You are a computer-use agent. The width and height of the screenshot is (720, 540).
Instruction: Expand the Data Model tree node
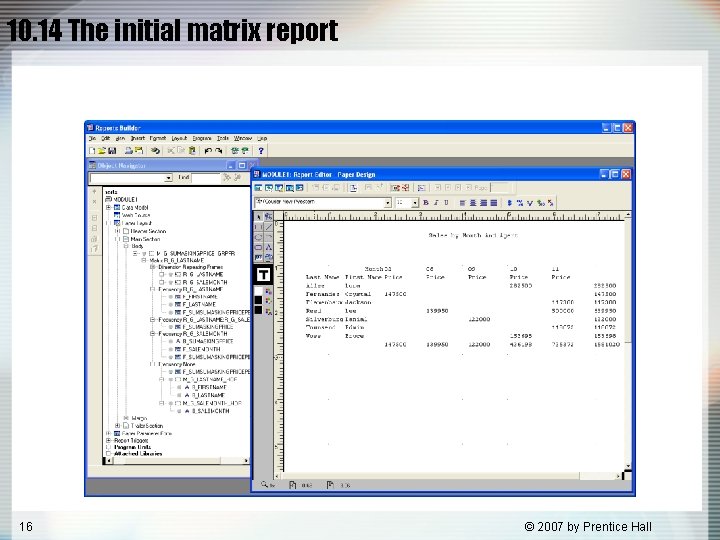(109, 208)
